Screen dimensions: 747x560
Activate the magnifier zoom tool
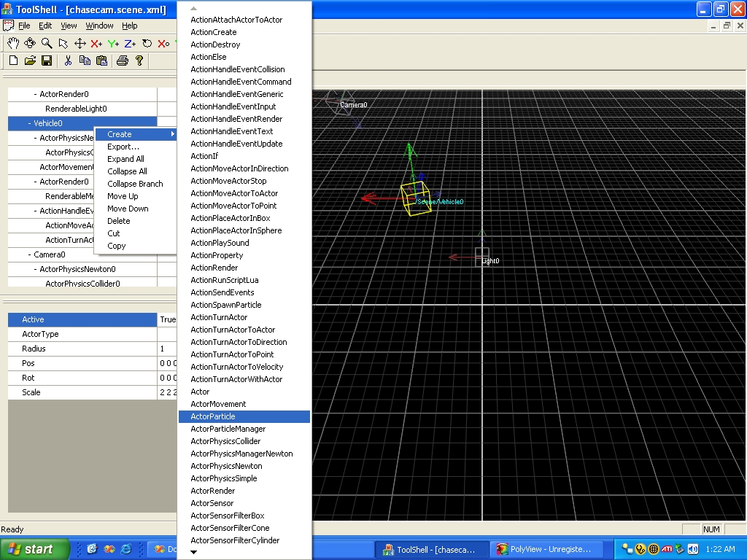pos(47,44)
